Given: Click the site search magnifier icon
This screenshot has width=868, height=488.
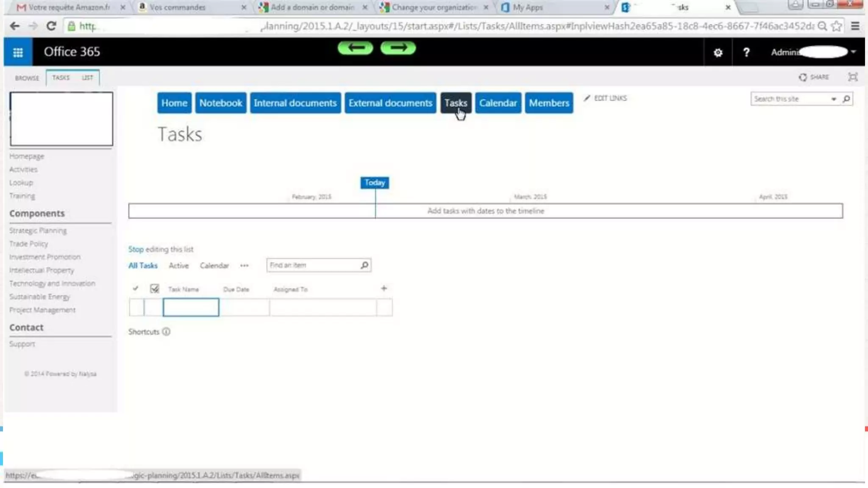Looking at the screenshot, I should pos(846,99).
